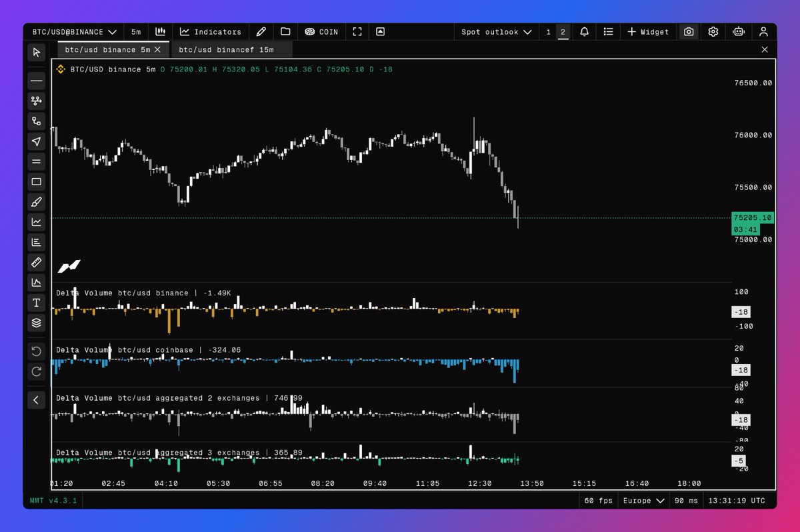The width and height of the screenshot is (800, 532).
Task: Open the alerts bell icon
Action: click(x=585, y=31)
